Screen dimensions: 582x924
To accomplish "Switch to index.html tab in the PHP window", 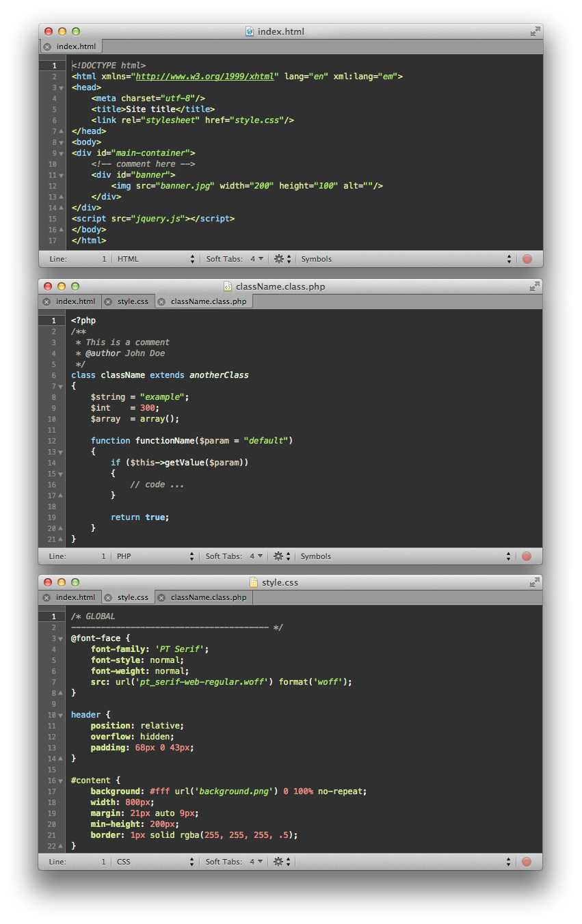I will [x=70, y=301].
